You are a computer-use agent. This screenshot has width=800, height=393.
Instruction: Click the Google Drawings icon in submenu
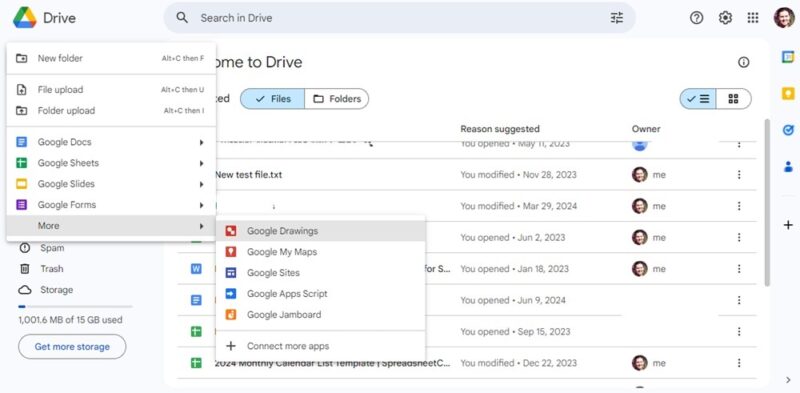click(231, 231)
